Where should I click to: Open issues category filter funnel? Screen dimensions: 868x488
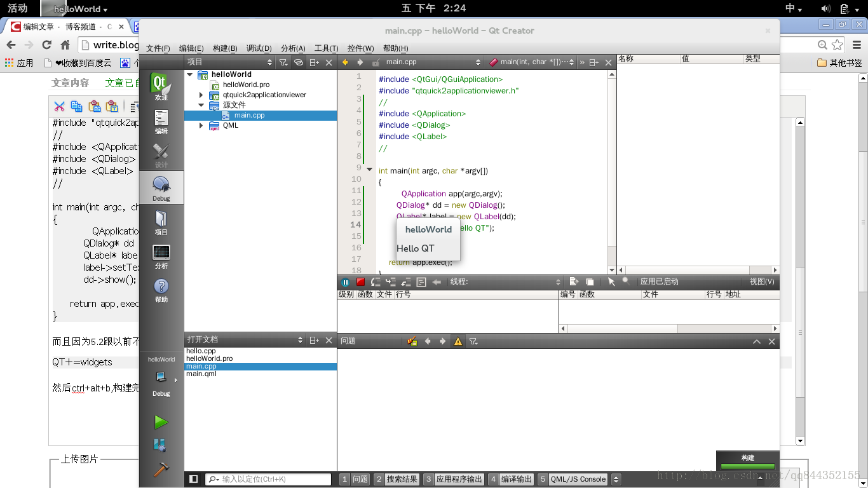click(473, 341)
